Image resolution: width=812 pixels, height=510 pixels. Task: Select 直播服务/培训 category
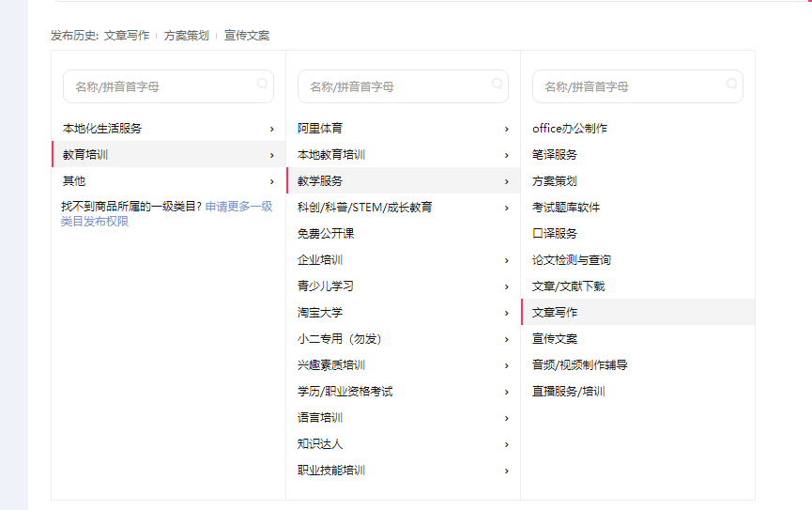coord(569,392)
